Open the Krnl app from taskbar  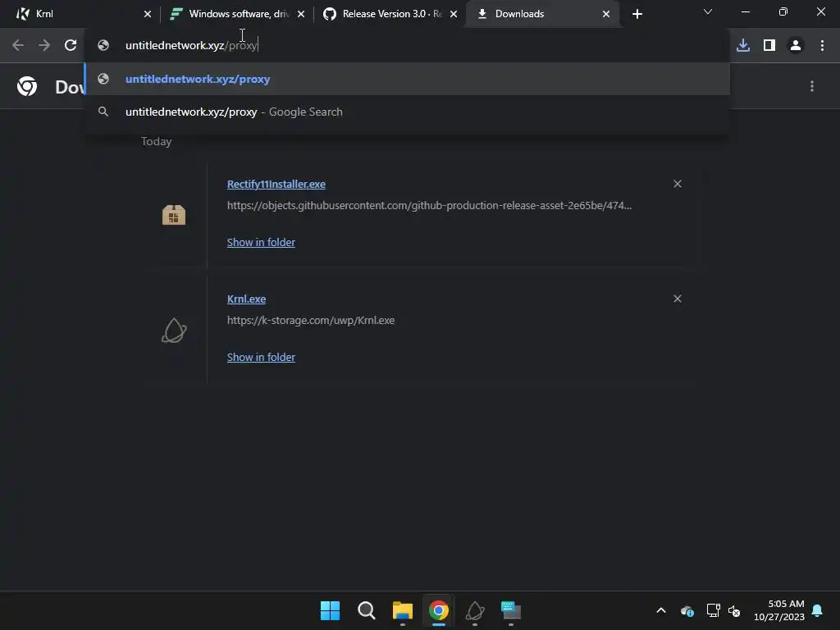pyautogui.click(x=475, y=610)
